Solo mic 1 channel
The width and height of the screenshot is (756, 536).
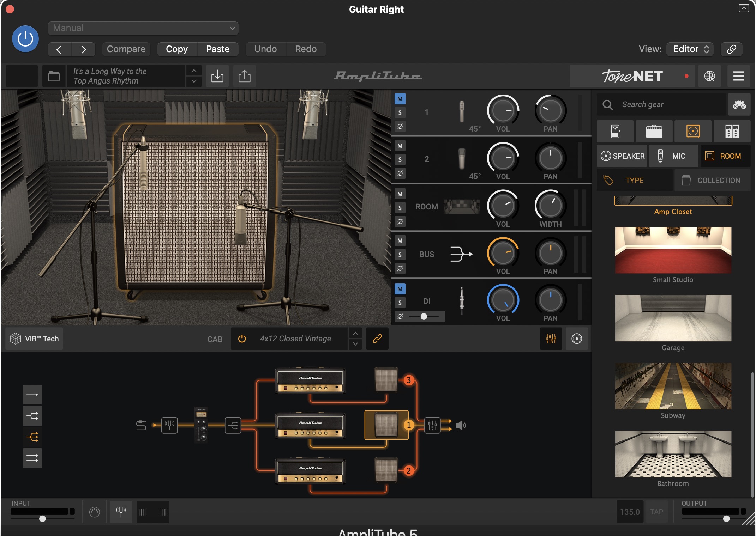coord(400,113)
